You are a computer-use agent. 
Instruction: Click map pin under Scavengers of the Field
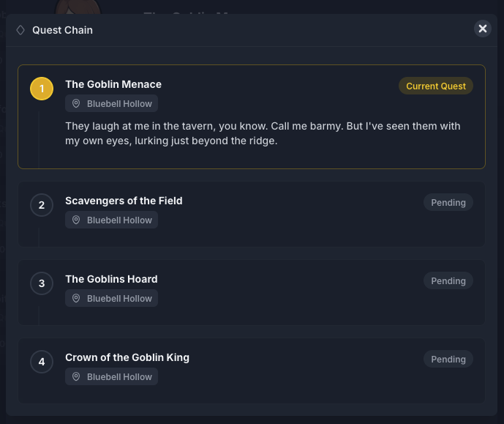point(76,220)
